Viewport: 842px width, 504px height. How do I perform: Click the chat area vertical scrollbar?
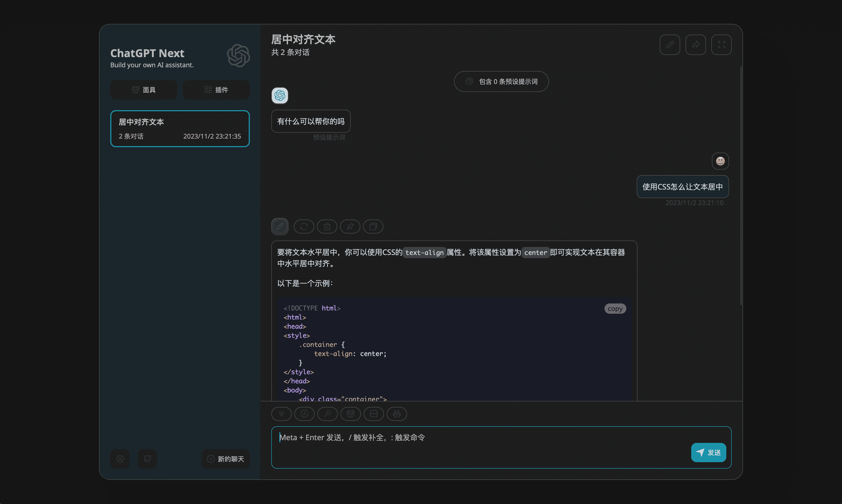[x=741, y=186]
